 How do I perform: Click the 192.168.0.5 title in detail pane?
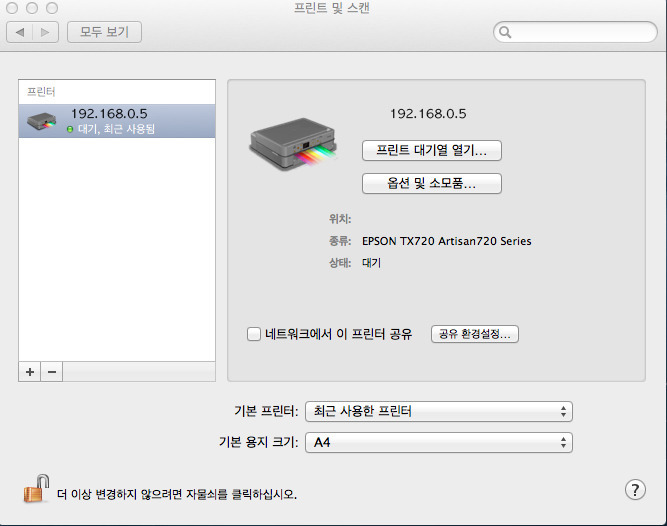pos(428,114)
